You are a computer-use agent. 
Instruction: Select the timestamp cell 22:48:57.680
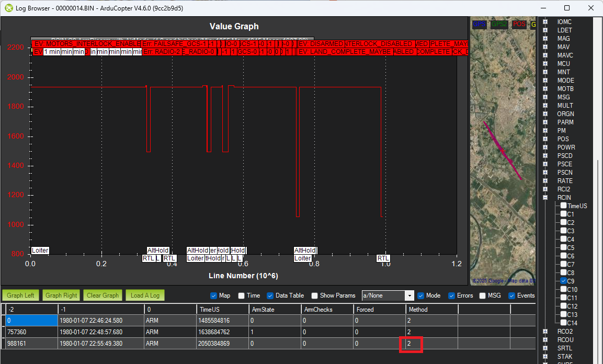101,332
